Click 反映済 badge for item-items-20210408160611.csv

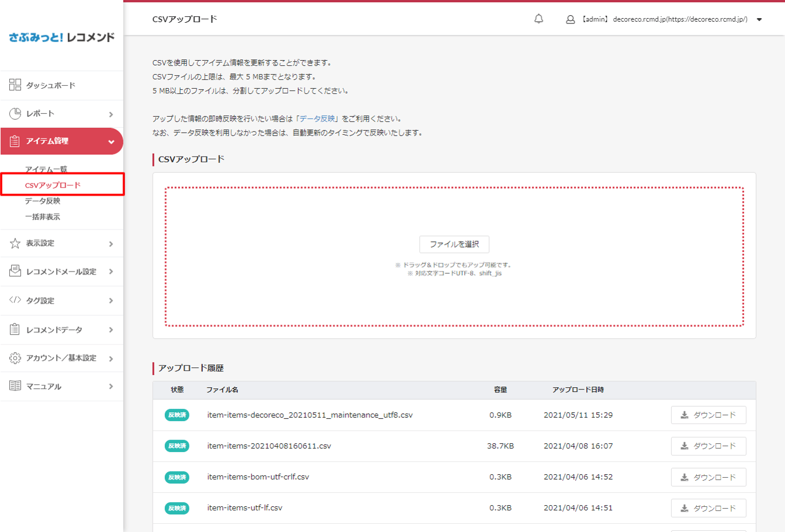(x=177, y=446)
